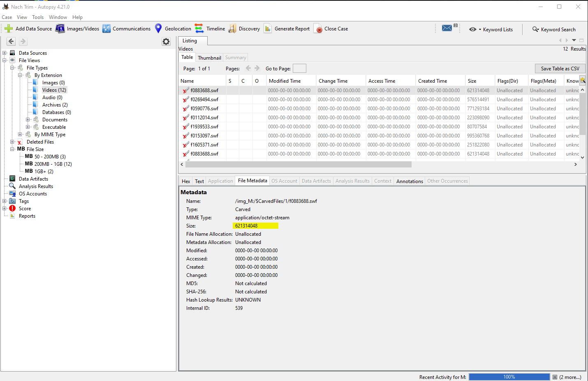Viewport: 588px width, 381px height.
Task: Select the 1GB+ (2) size item
Action: (x=44, y=171)
